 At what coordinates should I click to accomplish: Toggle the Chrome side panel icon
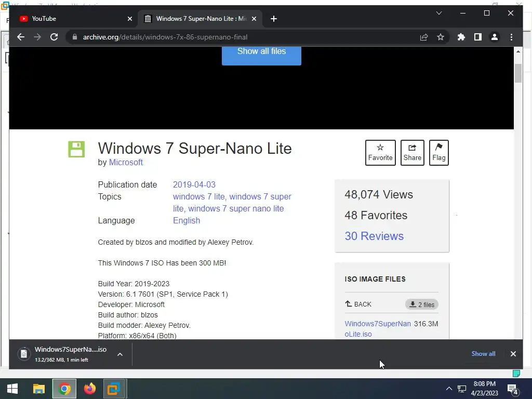[478, 37]
